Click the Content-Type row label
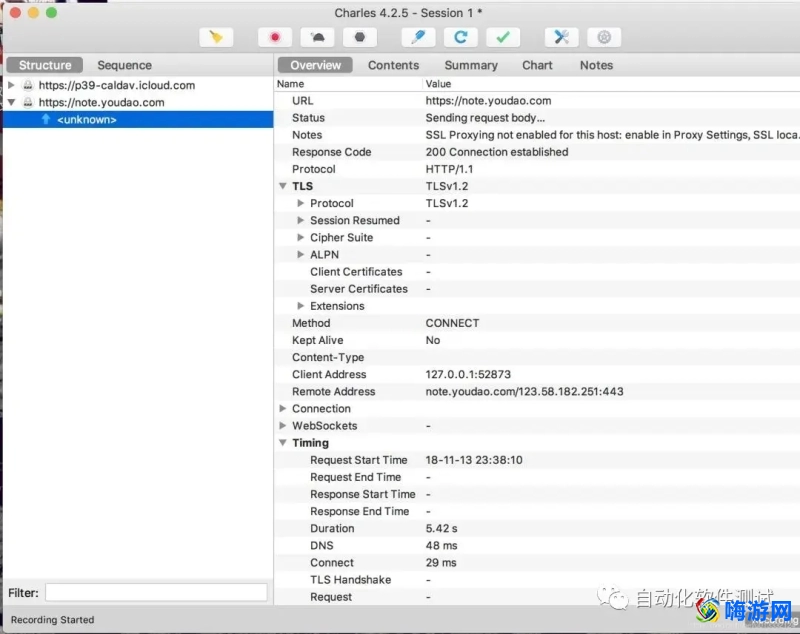This screenshot has width=800, height=634. pyautogui.click(x=328, y=358)
